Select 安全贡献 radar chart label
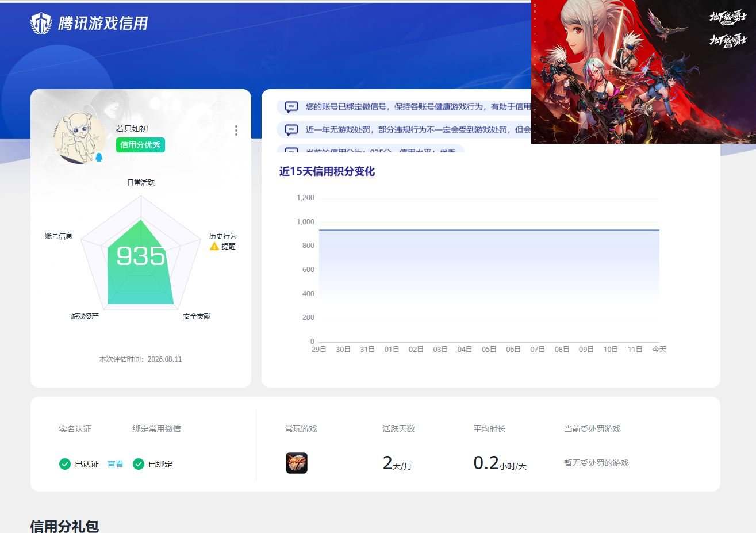 pos(197,316)
